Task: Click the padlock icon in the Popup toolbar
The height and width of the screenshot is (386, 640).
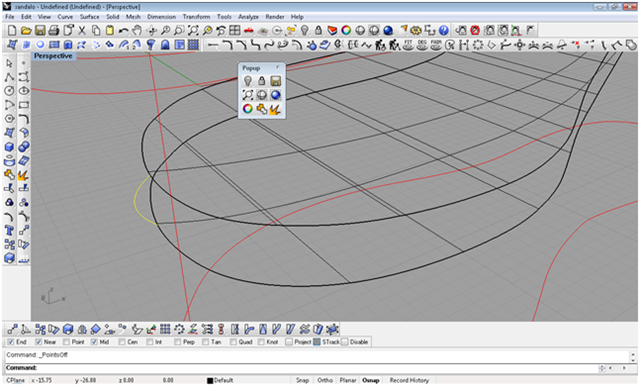Action: (x=262, y=81)
